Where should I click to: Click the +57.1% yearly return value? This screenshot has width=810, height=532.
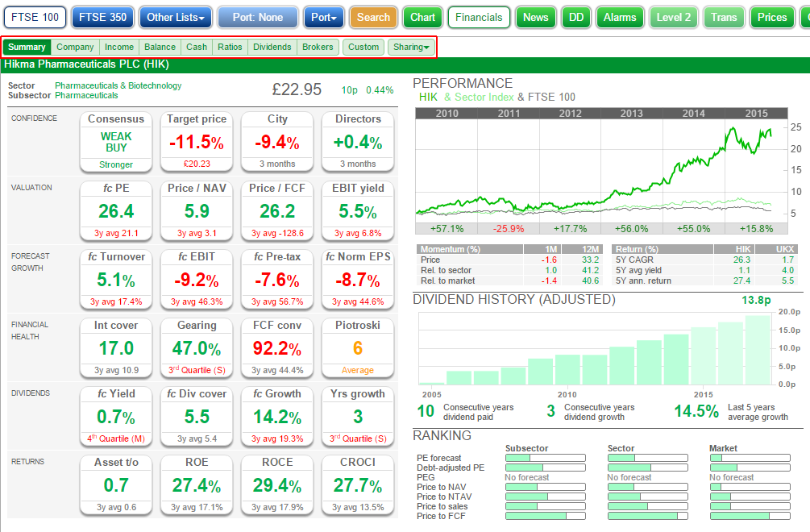tap(447, 229)
